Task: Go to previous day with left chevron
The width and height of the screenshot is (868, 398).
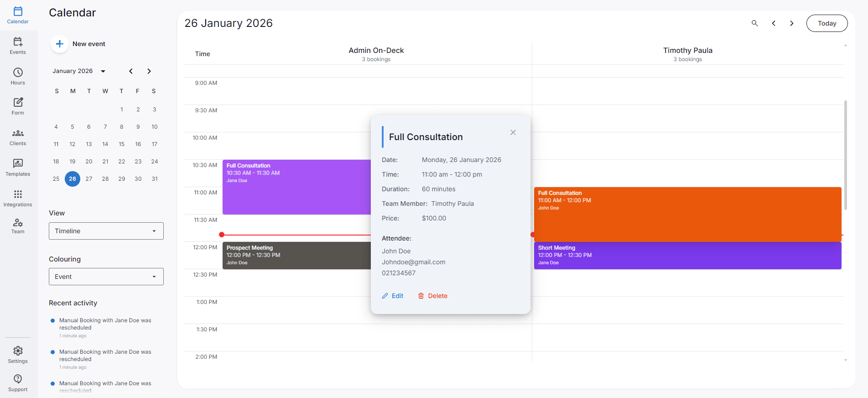Action: (774, 23)
